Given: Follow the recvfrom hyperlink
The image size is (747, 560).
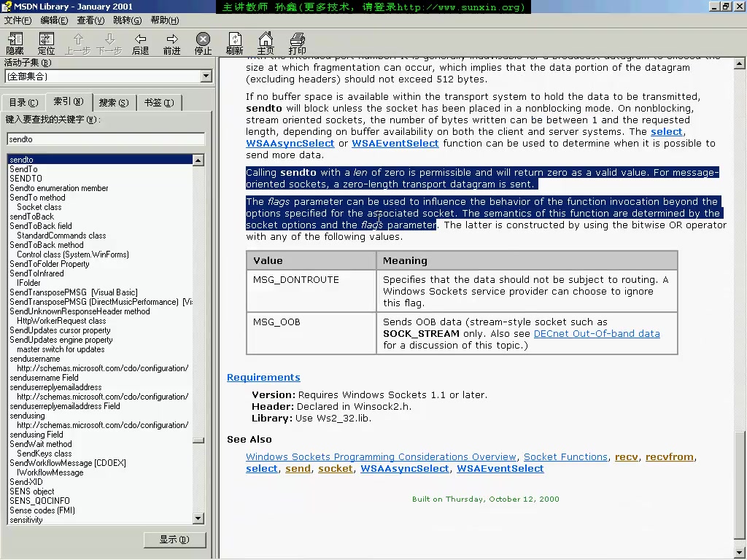Looking at the screenshot, I should (669, 456).
